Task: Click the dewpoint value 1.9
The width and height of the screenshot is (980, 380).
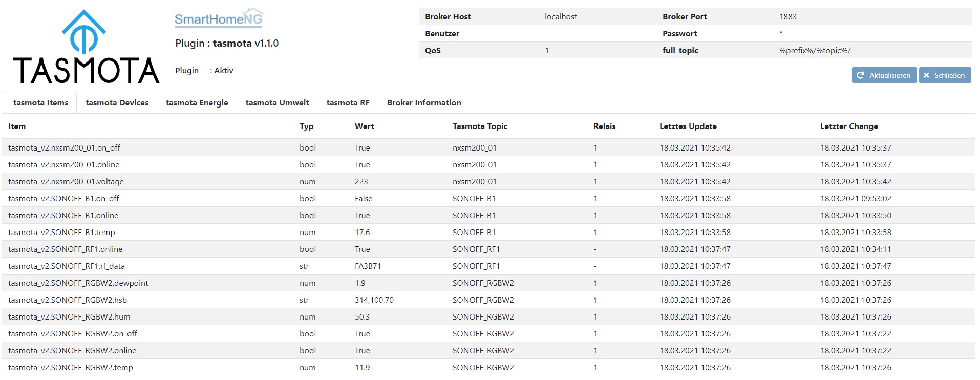Action: 360,283
